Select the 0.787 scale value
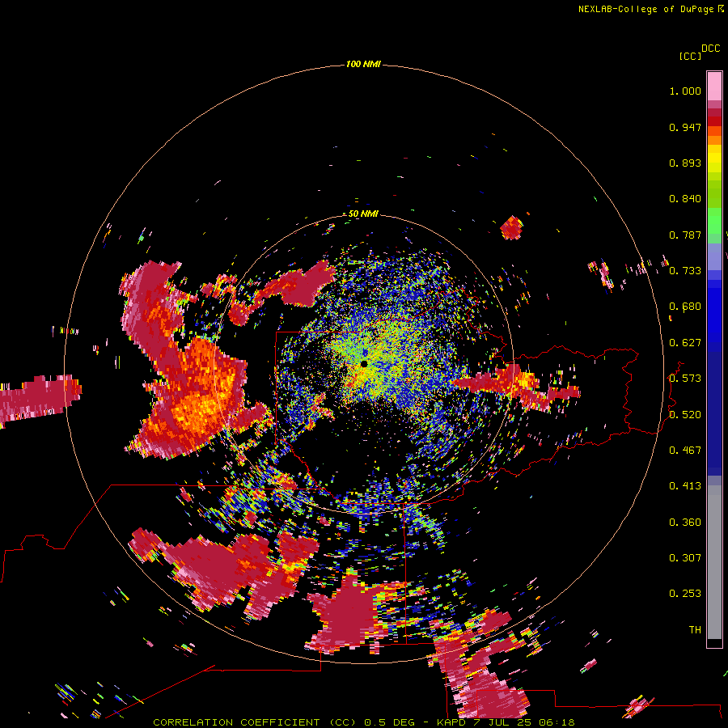This screenshot has height=728, width=728. click(685, 235)
